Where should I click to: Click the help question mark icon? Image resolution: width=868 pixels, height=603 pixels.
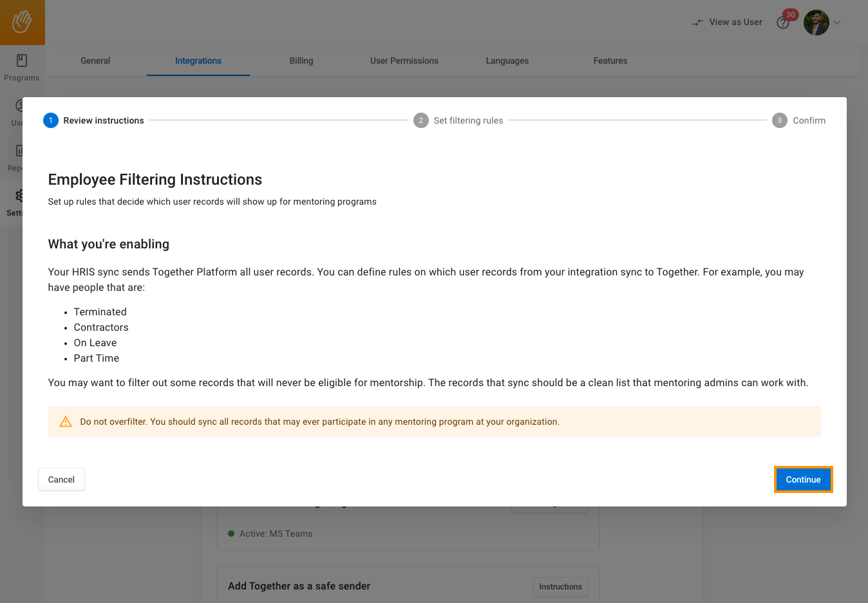tap(782, 23)
